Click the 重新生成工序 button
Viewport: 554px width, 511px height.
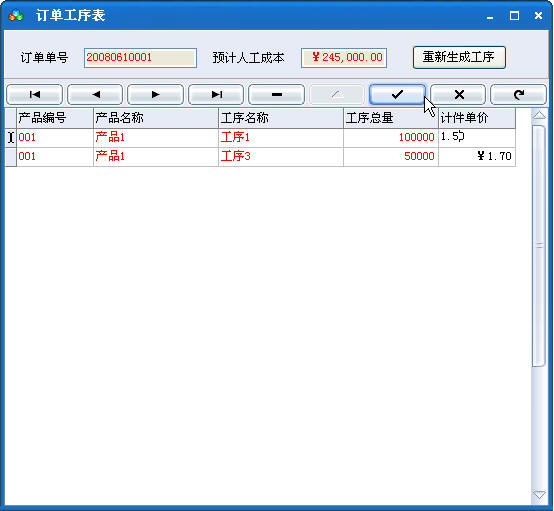coord(459,57)
